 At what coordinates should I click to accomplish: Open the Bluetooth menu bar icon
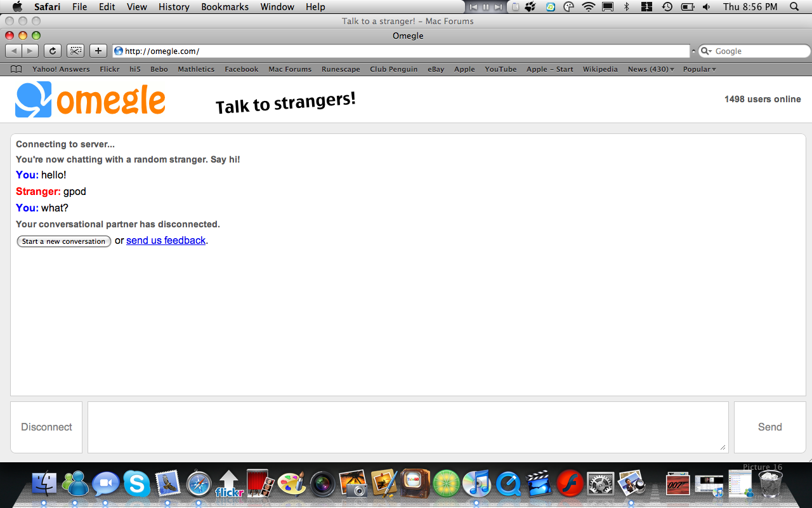(x=627, y=7)
